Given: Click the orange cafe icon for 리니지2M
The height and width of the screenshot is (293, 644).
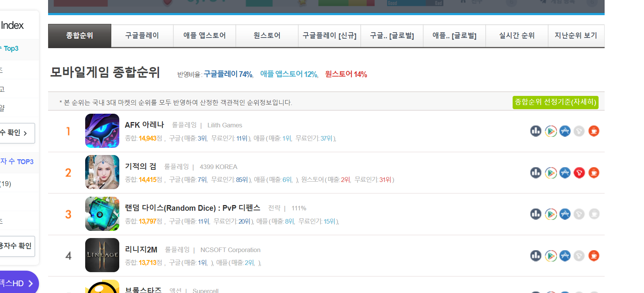Looking at the screenshot, I should point(594,256).
